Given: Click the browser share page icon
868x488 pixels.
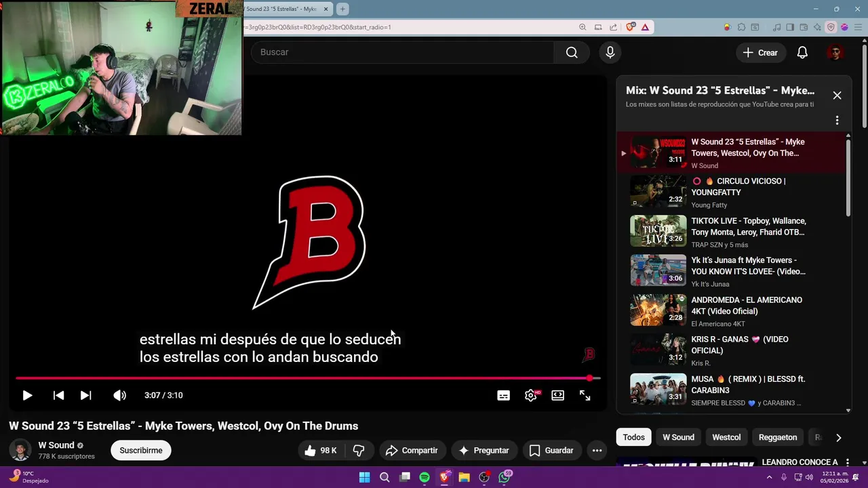Looking at the screenshot, I should pyautogui.click(x=614, y=27).
